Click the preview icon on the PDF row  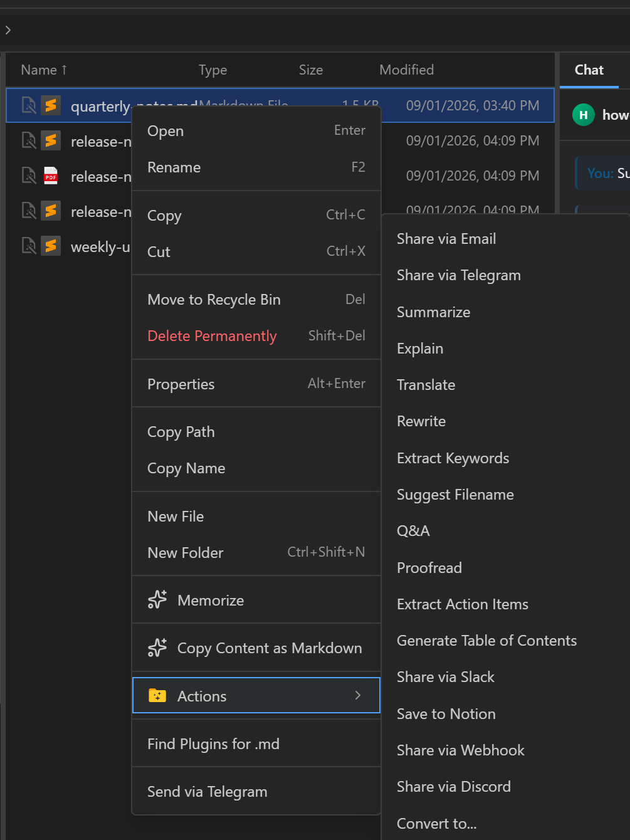[29, 176]
